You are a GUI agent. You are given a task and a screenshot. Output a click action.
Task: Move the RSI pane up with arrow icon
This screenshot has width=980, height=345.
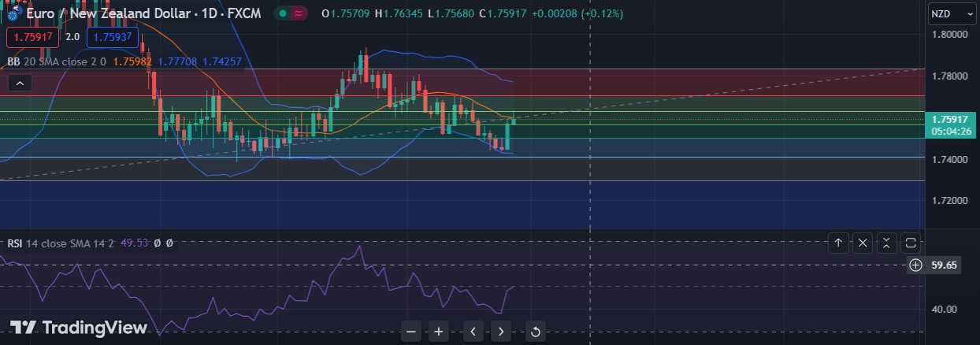click(x=838, y=243)
